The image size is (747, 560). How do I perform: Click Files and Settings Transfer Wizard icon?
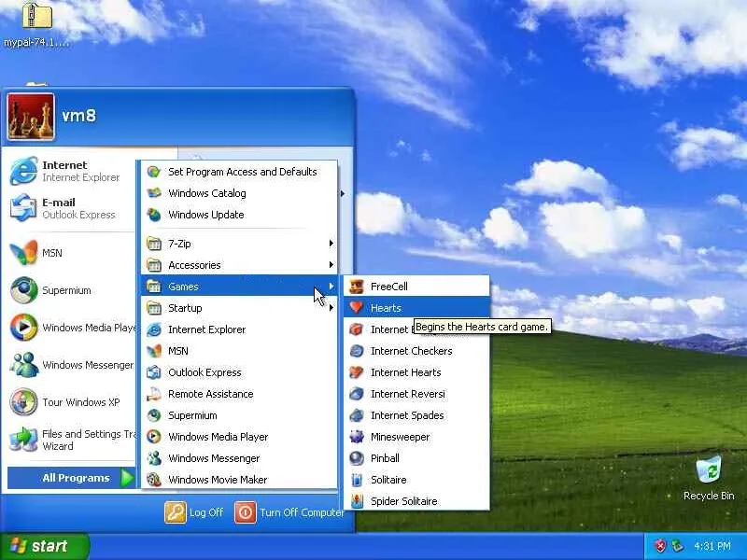23,440
